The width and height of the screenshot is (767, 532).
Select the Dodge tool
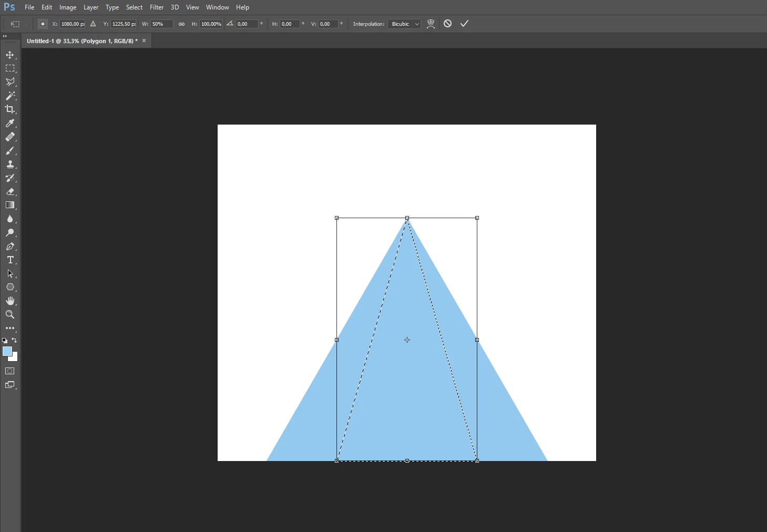(x=10, y=233)
